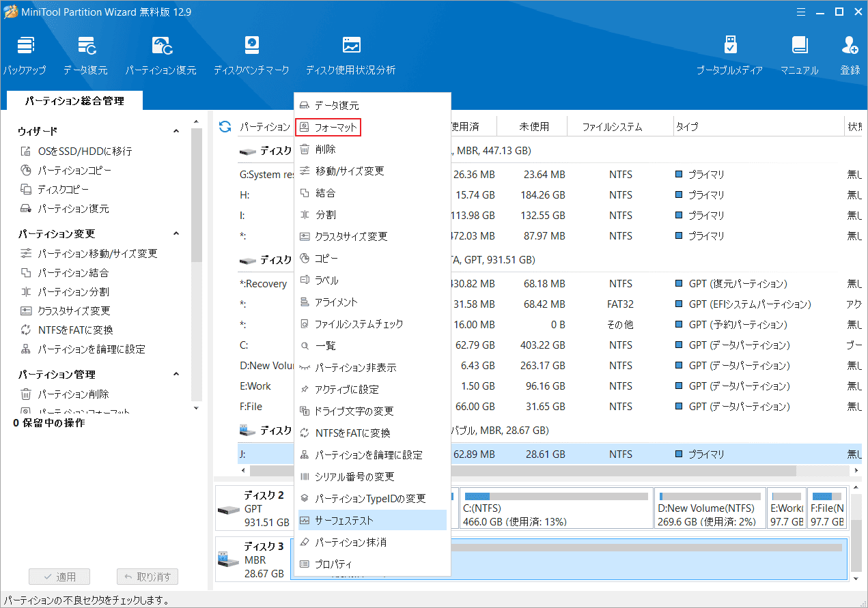Choose パーティションTypeIDの変更 in the context menu
Image resolution: width=868 pixels, height=608 pixels.
372,498
